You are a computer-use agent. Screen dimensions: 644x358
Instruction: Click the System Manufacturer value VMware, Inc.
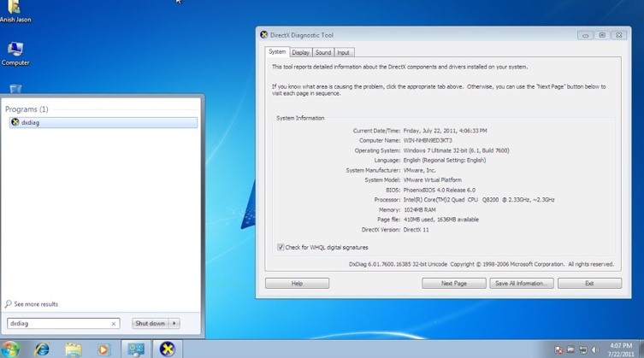(x=419, y=170)
